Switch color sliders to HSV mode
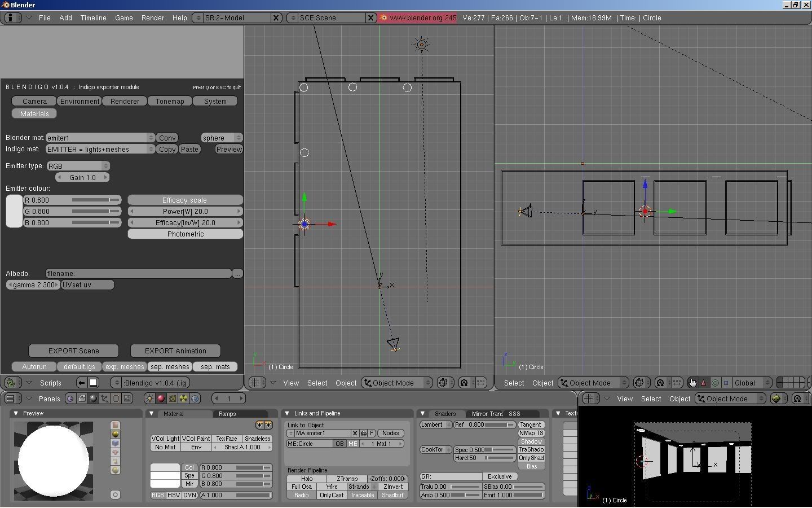The height and width of the screenshot is (508, 812). (x=174, y=495)
